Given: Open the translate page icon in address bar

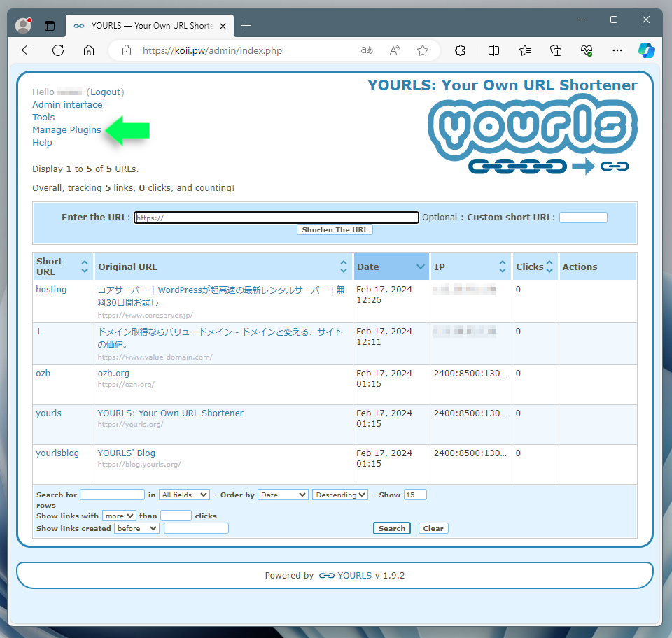Looking at the screenshot, I should 366,50.
